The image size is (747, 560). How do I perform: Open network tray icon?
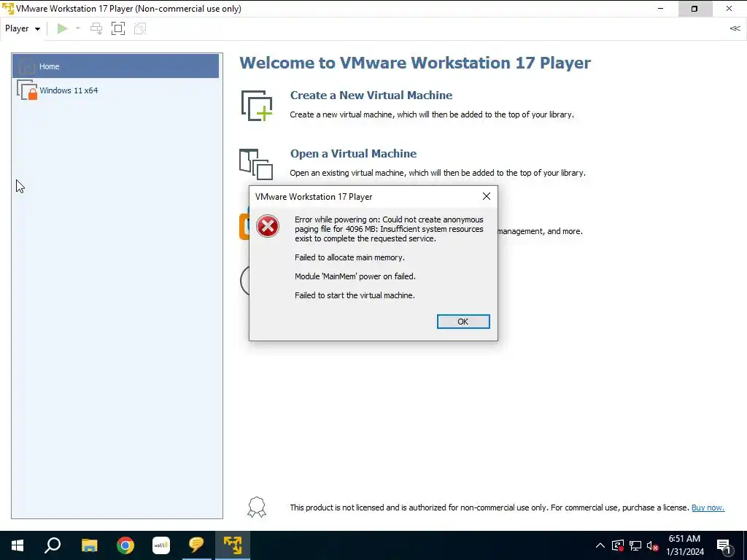(635, 545)
